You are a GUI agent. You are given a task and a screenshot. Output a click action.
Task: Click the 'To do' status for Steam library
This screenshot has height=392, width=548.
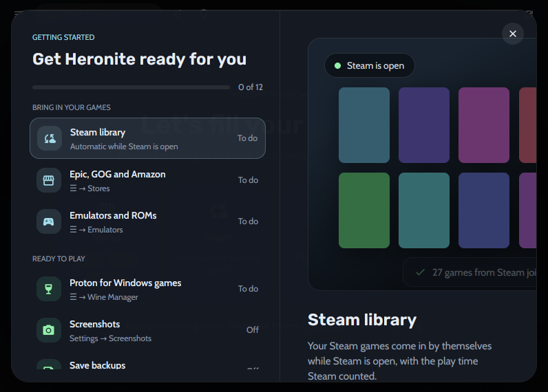[247, 138]
